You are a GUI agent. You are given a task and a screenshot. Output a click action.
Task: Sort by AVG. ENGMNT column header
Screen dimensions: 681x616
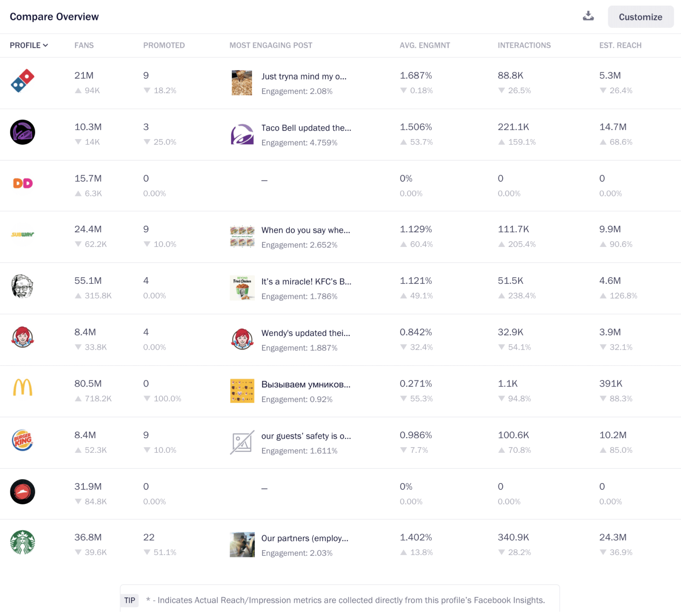425,45
